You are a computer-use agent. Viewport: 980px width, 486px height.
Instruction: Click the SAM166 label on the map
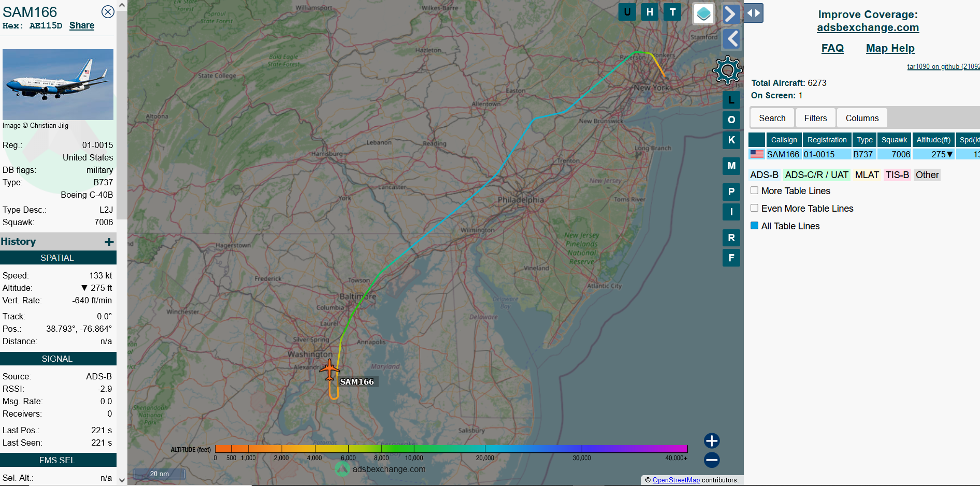tap(357, 381)
